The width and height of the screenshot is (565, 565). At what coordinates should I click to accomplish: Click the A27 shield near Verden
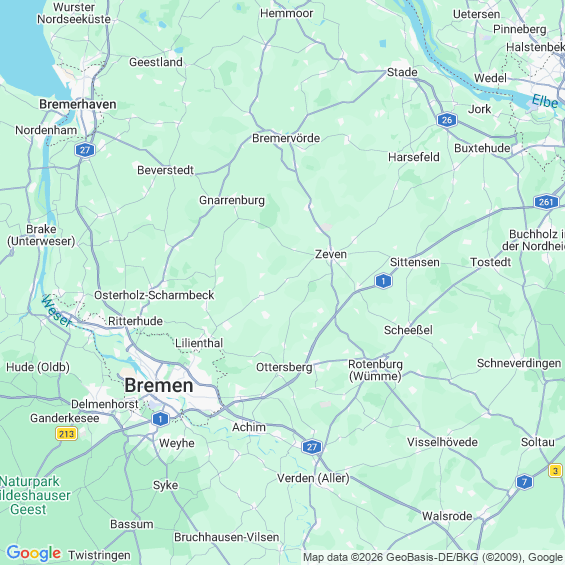click(312, 447)
